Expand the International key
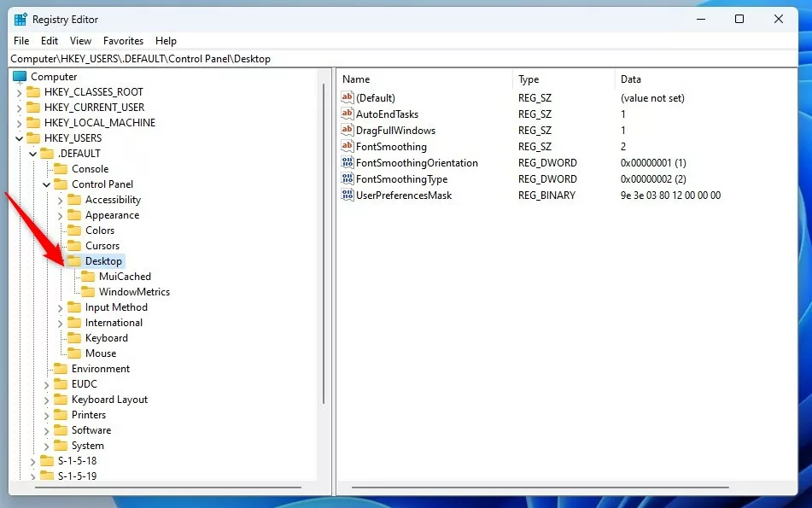Image resolution: width=812 pixels, height=508 pixels. coord(60,324)
